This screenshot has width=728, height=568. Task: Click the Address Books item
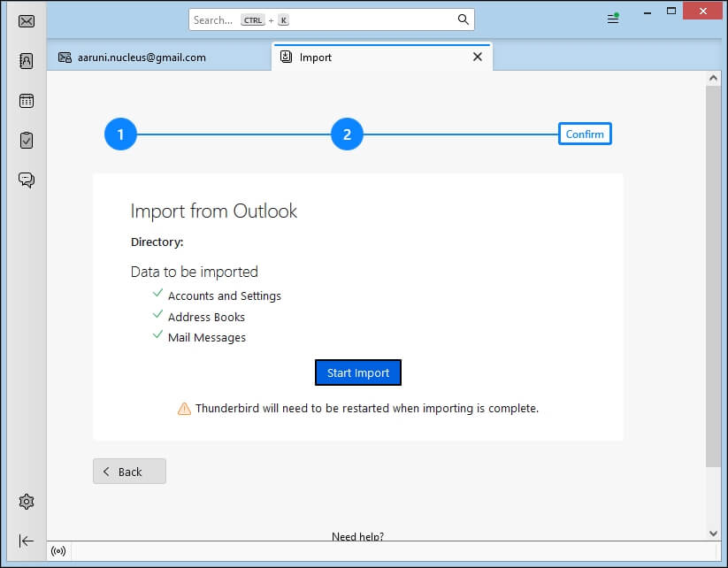pos(206,317)
